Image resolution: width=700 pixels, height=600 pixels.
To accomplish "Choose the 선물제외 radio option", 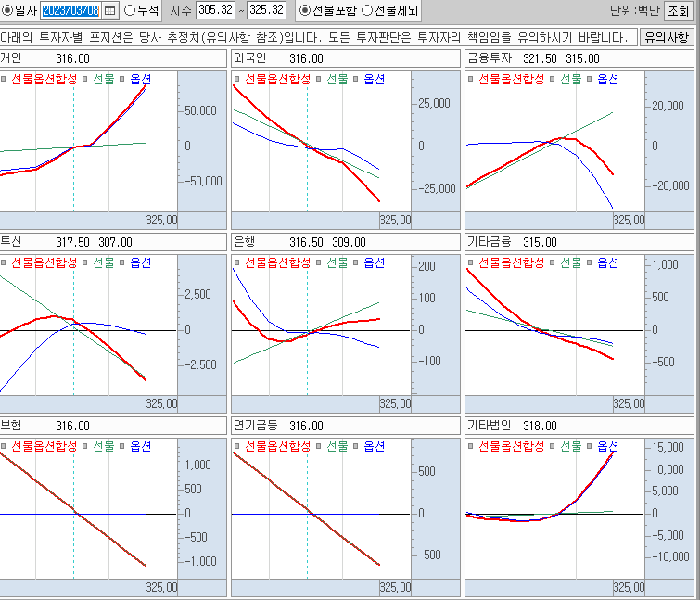I will [367, 10].
